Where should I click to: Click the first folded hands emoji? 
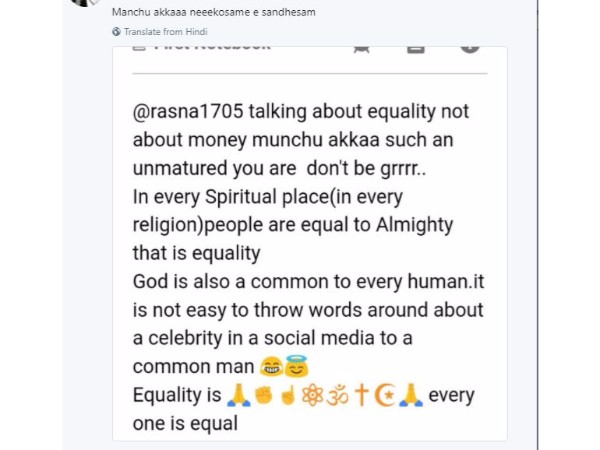[x=238, y=395]
